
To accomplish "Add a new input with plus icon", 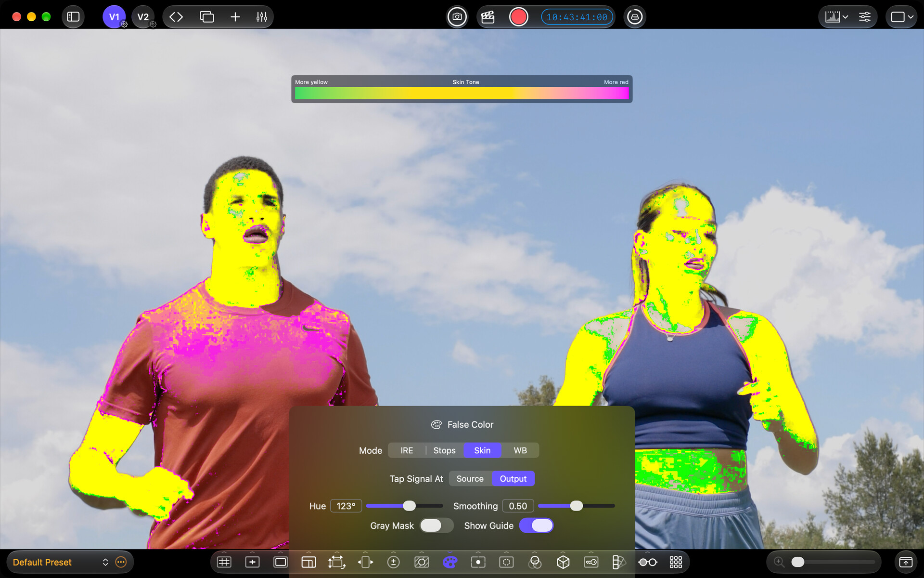I will tap(235, 17).
